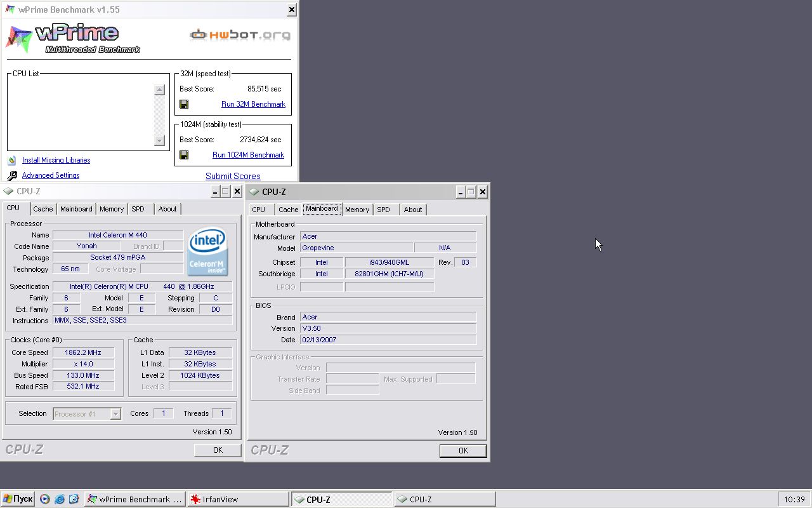Click the Multiplier value x 14.0
The image size is (812, 508).
click(83, 364)
